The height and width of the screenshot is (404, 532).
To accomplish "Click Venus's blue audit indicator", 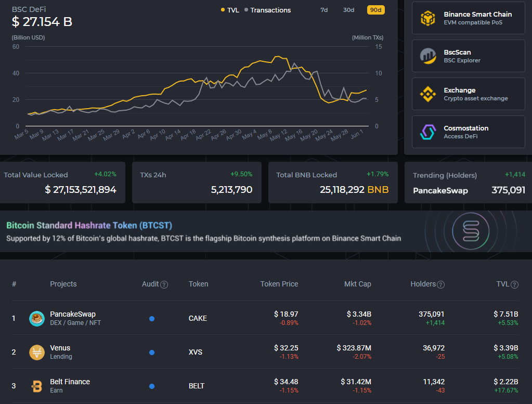I will click(x=151, y=352).
